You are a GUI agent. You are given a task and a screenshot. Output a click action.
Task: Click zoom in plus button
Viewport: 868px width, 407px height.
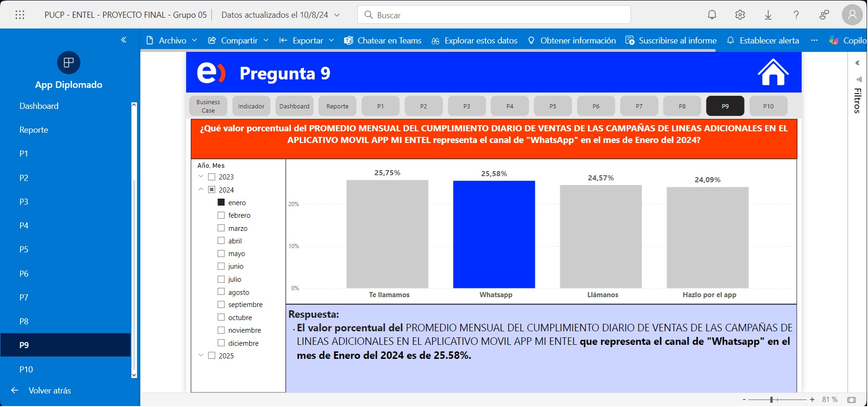click(813, 400)
